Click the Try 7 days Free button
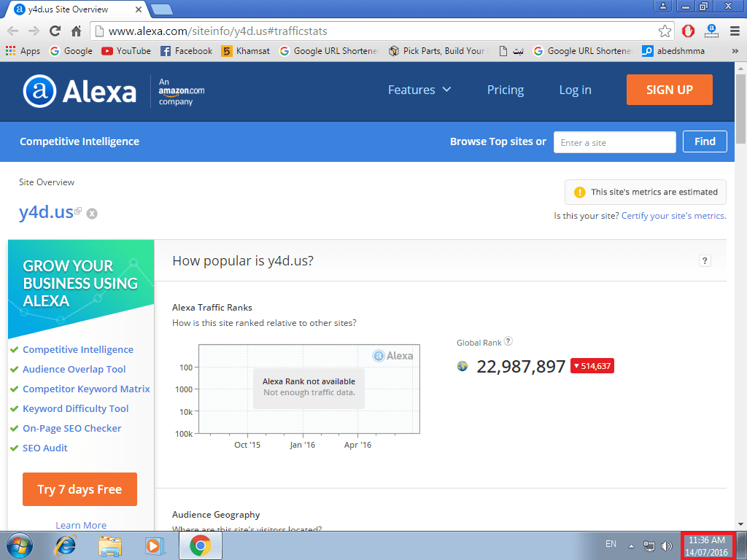The width and height of the screenshot is (747, 560). (x=80, y=489)
